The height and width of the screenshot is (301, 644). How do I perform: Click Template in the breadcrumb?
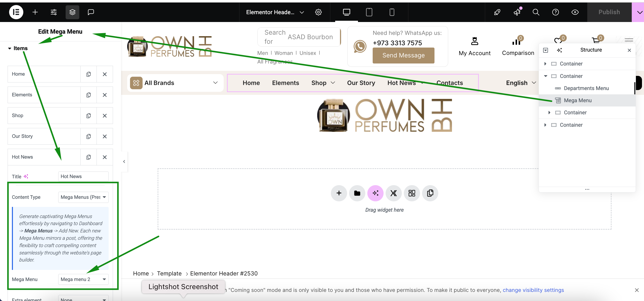coord(169,273)
